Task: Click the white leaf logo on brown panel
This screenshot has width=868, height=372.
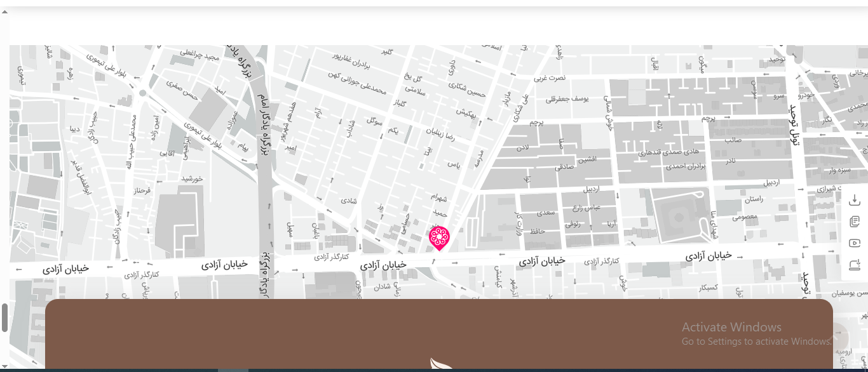Action: pyautogui.click(x=440, y=364)
